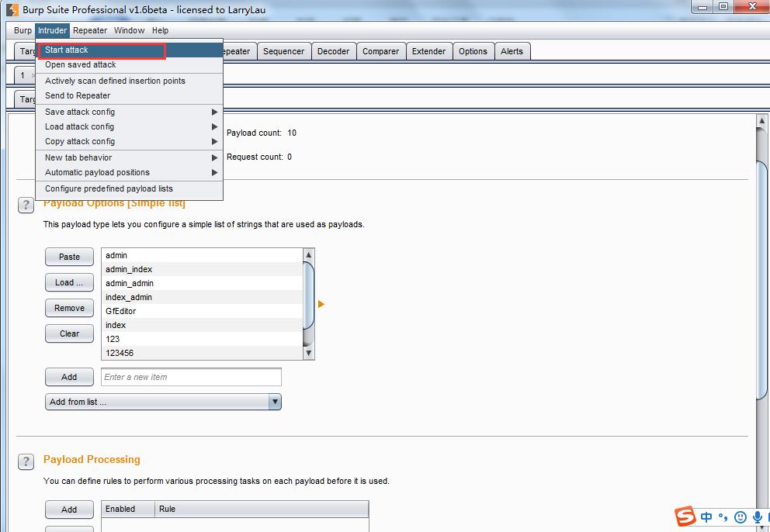Click payload list scroll up arrow
This screenshot has height=532, width=770.
[308, 254]
